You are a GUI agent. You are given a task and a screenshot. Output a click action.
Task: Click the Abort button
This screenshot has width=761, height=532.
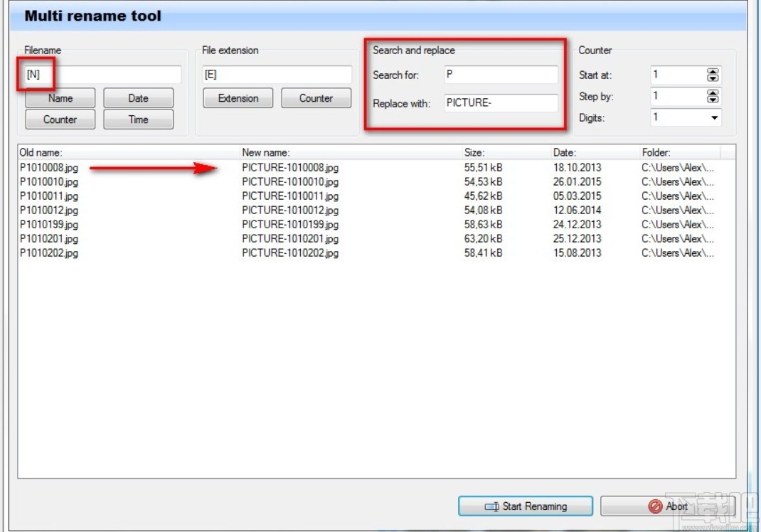[668, 506]
